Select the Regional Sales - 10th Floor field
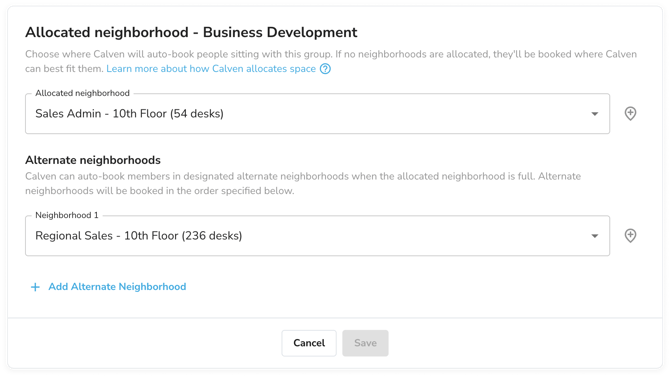Screen dimensions: 670x377 tap(317, 236)
